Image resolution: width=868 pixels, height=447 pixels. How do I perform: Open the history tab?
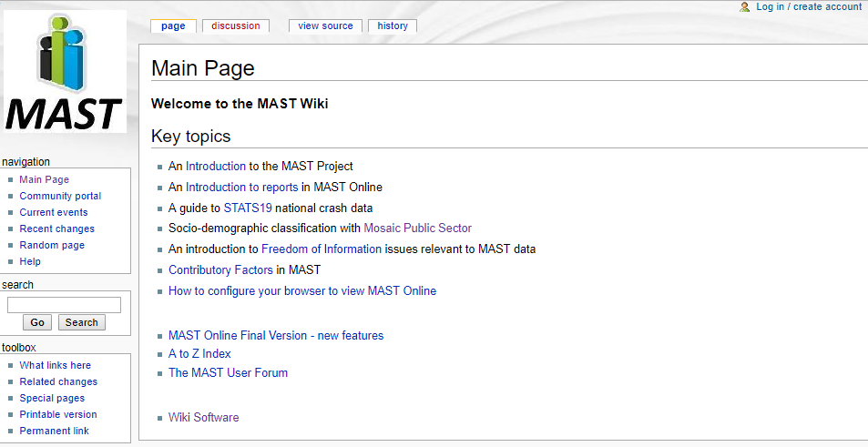click(x=393, y=26)
